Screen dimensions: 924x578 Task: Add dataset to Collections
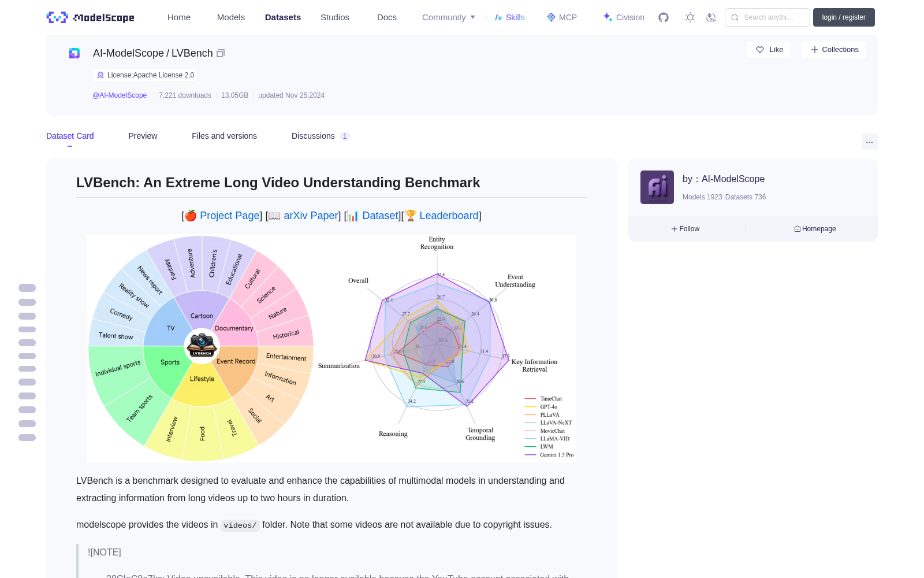[x=834, y=50]
